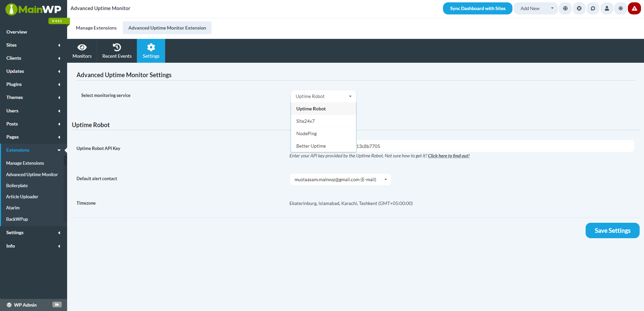Choose Better Uptime from the list

[x=323, y=146]
